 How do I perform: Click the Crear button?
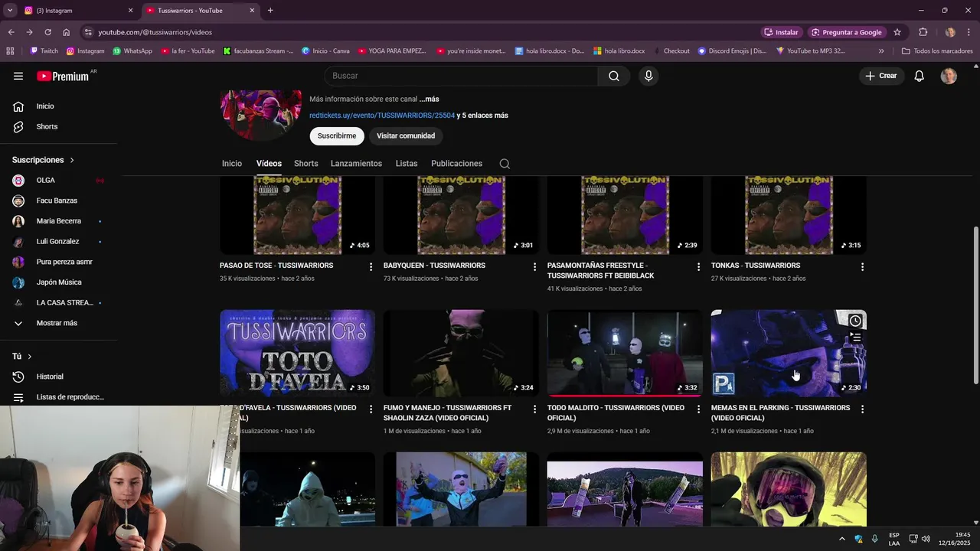point(881,76)
